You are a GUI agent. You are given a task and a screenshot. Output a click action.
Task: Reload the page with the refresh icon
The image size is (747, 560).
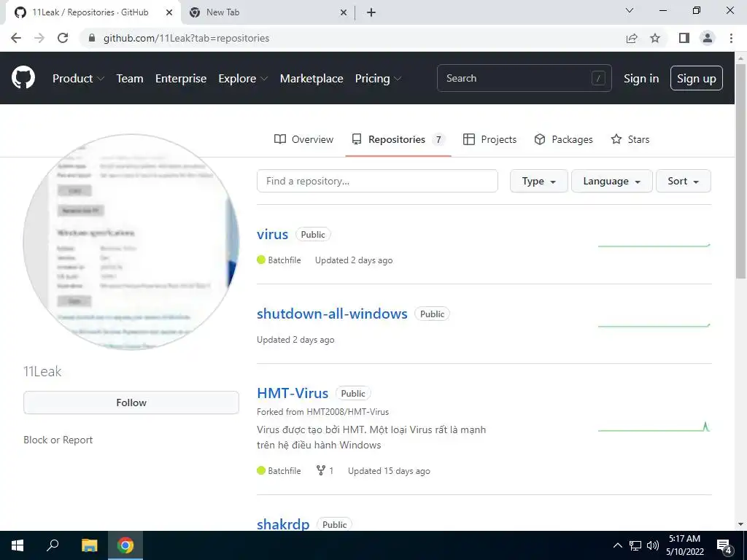pyautogui.click(x=63, y=38)
